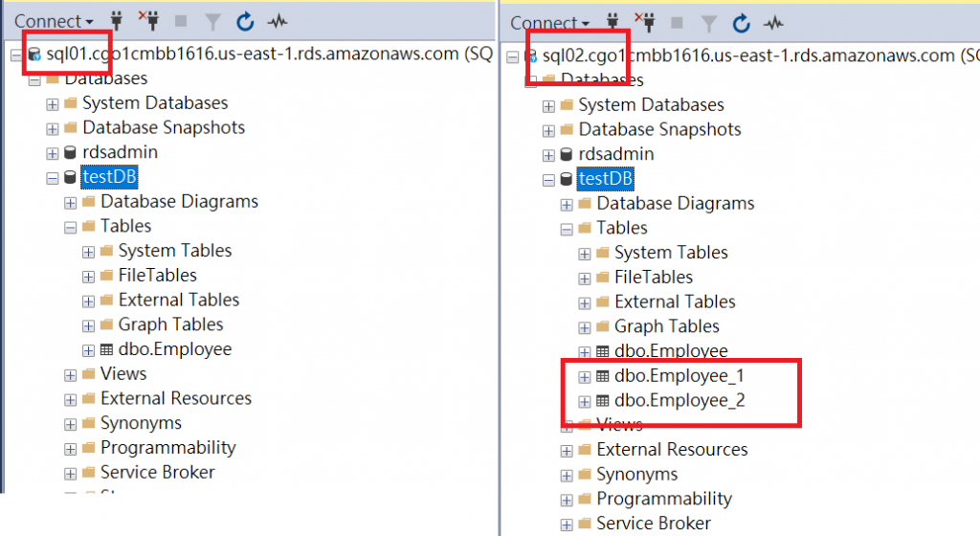
Task: Expand rdsadmin database under sql01
Action: [53, 154]
